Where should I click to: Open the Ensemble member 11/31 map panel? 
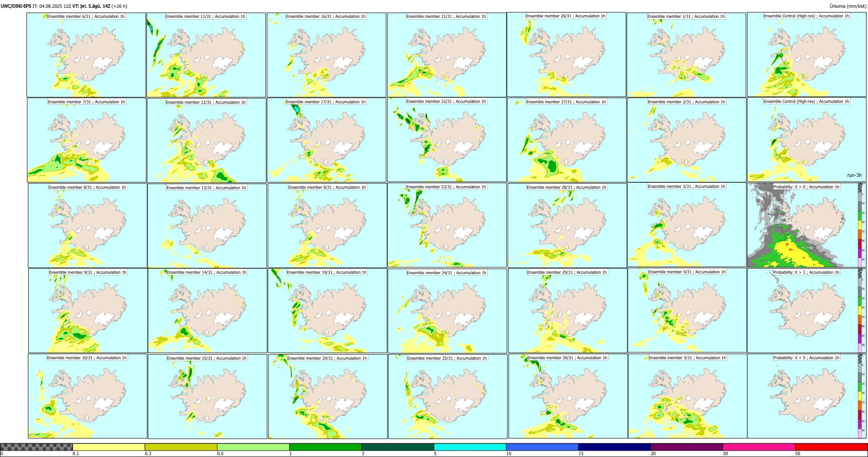pyautogui.click(x=206, y=55)
